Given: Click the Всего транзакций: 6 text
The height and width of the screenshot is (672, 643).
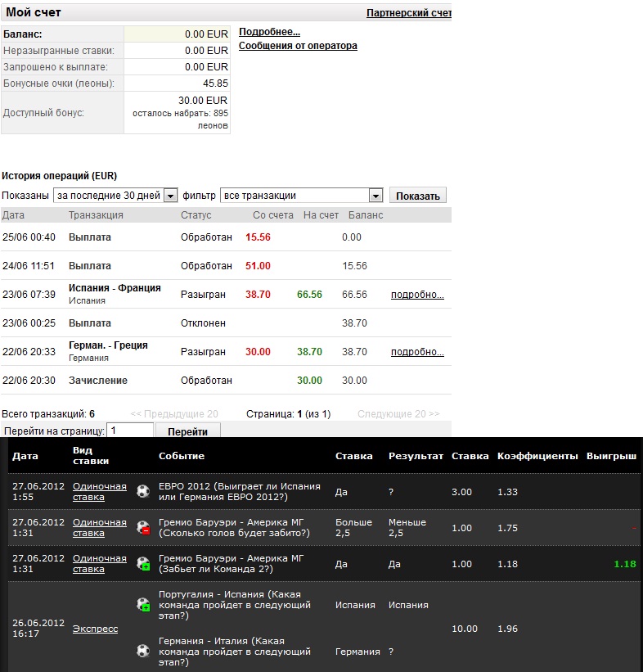Looking at the screenshot, I should [48, 414].
